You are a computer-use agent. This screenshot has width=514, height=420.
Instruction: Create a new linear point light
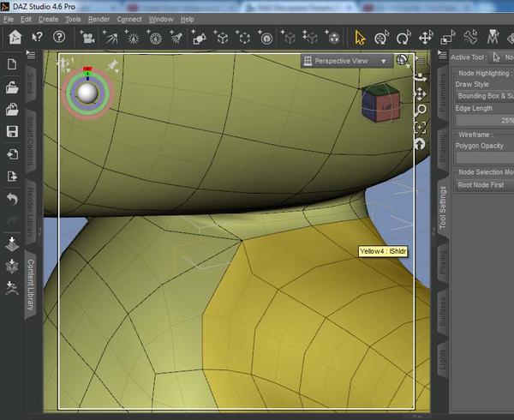click(x=154, y=38)
